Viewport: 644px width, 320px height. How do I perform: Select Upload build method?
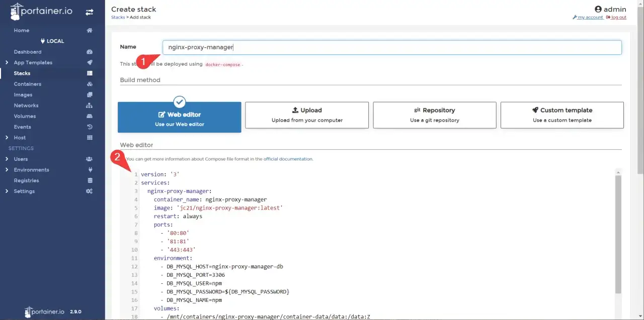[307, 115]
